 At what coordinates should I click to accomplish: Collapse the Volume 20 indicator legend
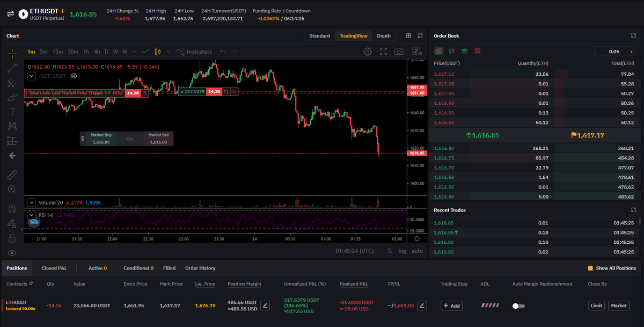32,203
